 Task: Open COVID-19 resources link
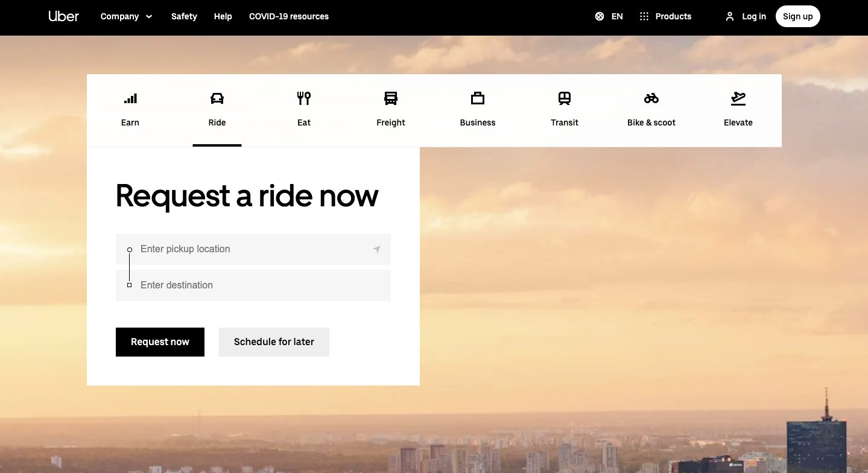click(289, 16)
